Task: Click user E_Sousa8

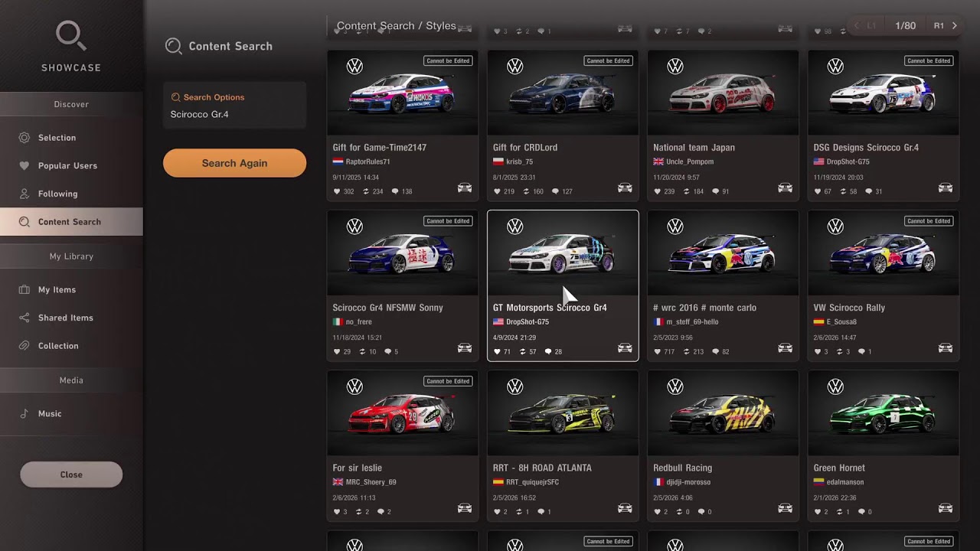Action: coord(841,322)
